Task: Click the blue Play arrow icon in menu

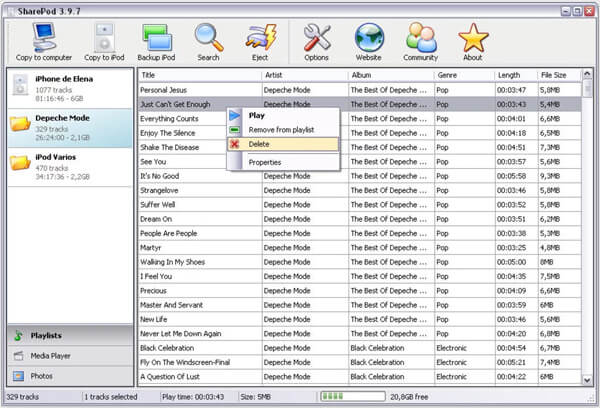Action: click(x=235, y=116)
